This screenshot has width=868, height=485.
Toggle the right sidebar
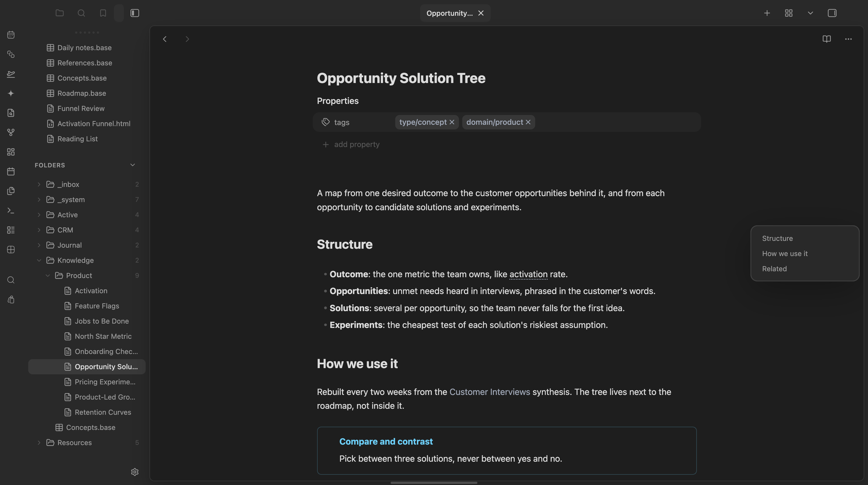tap(832, 13)
